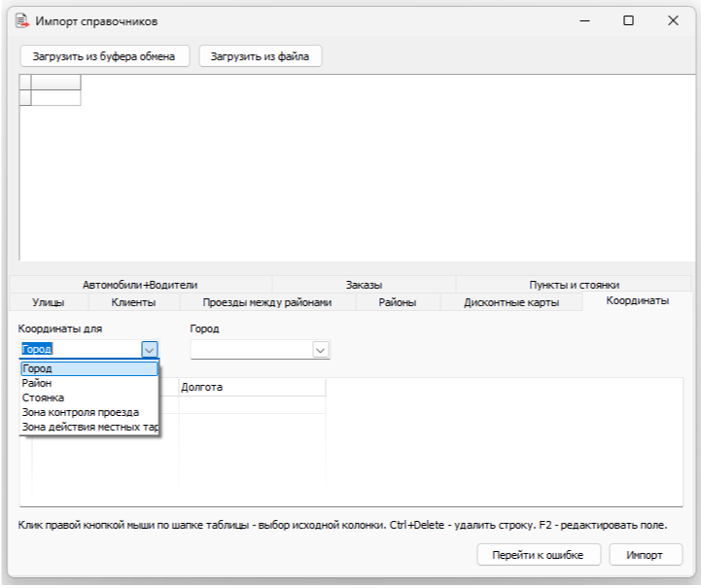The image size is (701, 588).
Task: Open the 'Дисконтные карты' tab
Action: tap(510, 302)
